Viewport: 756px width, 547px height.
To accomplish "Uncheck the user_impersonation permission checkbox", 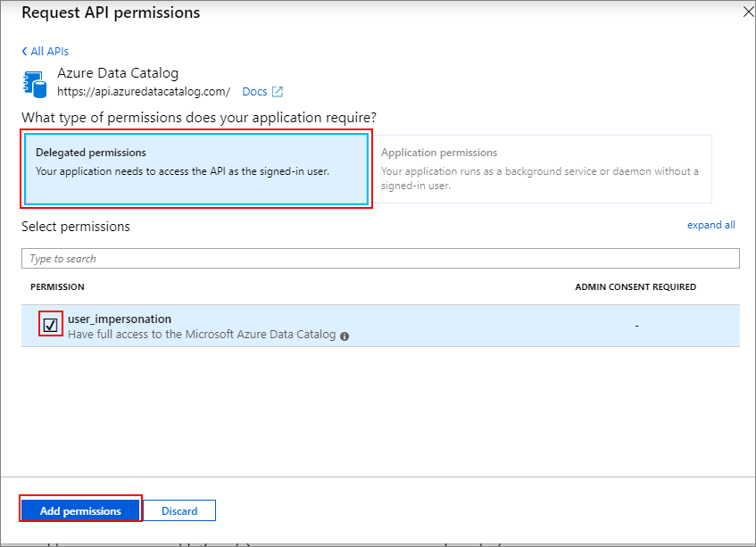I will tap(51, 324).
